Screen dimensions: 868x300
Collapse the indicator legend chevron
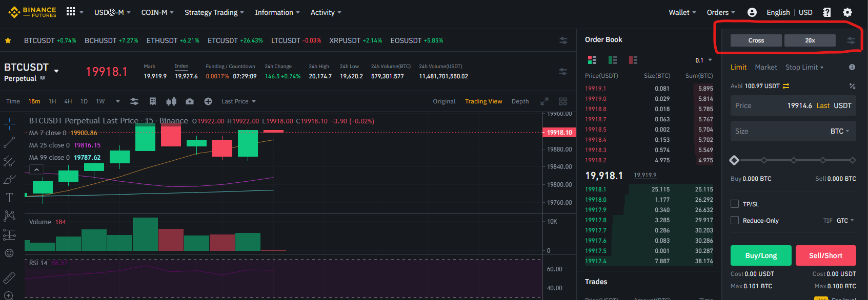click(36, 169)
